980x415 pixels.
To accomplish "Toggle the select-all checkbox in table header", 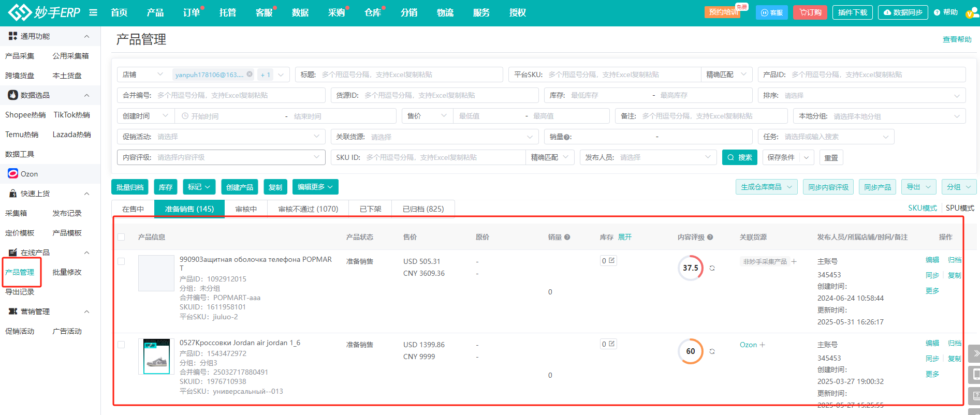I will [121, 237].
